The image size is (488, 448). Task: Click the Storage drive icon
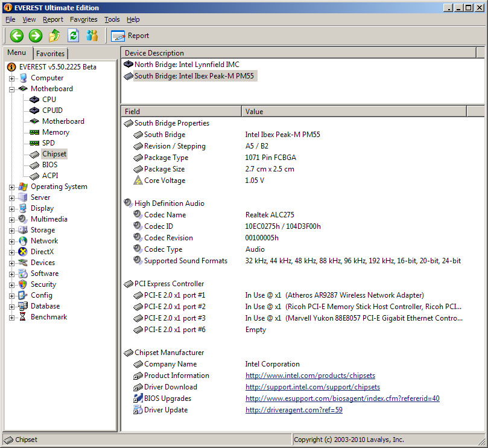[23, 230]
